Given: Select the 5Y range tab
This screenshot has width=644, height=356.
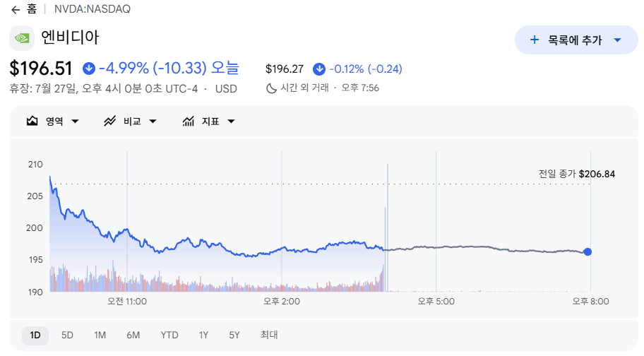Looking at the screenshot, I should (234, 336).
